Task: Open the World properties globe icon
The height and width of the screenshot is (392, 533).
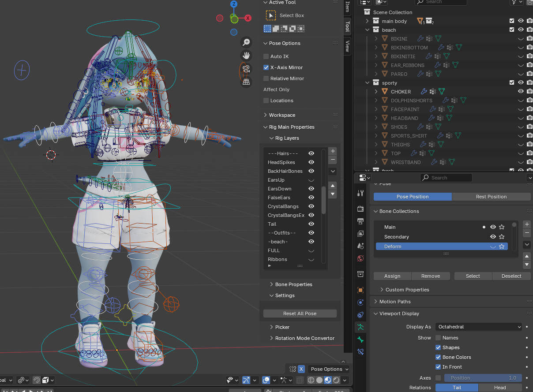Action: pos(360,258)
